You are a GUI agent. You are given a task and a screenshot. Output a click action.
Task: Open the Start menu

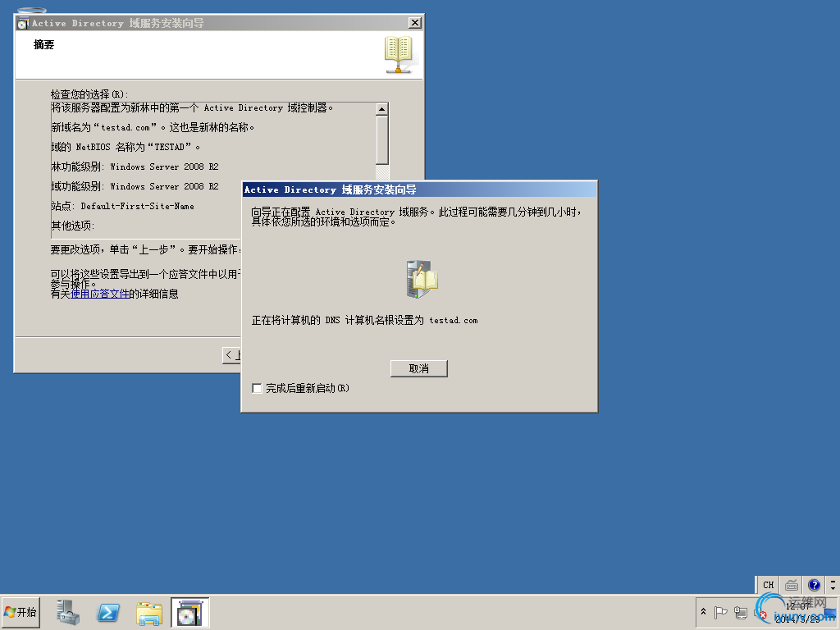pos(21,612)
